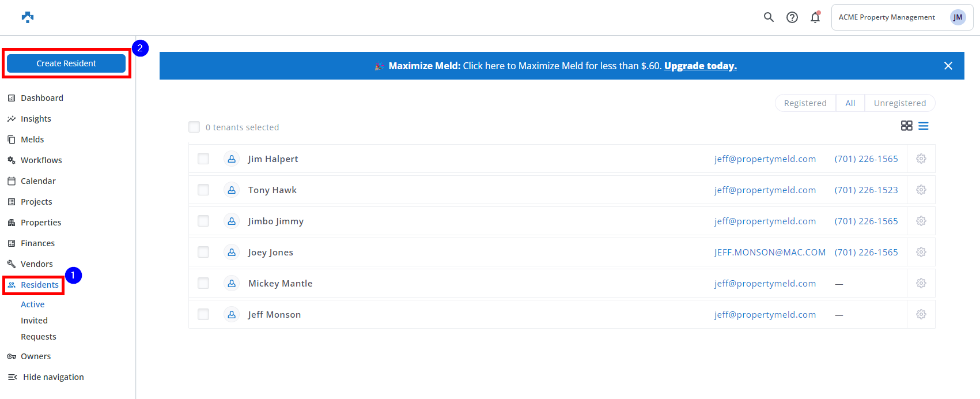Click the Property Meld logo
Image resolution: width=980 pixels, height=399 pixels.
tap(28, 17)
